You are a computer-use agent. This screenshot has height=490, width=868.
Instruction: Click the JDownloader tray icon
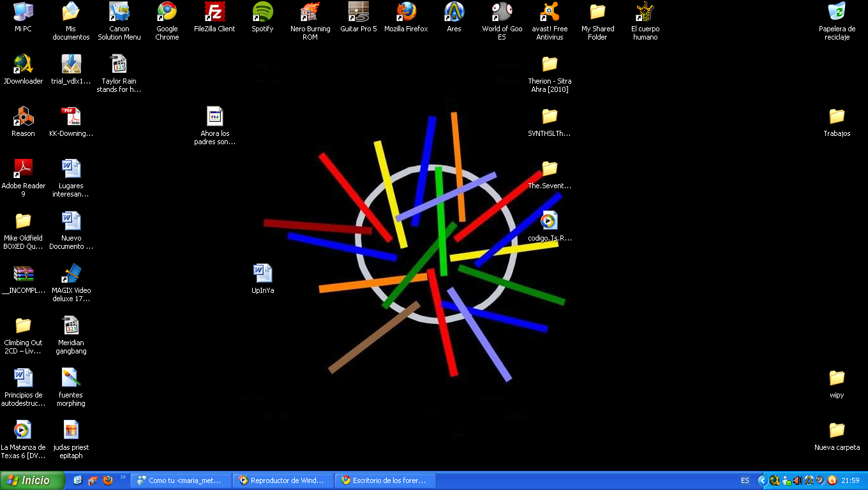click(x=774, y=480)
